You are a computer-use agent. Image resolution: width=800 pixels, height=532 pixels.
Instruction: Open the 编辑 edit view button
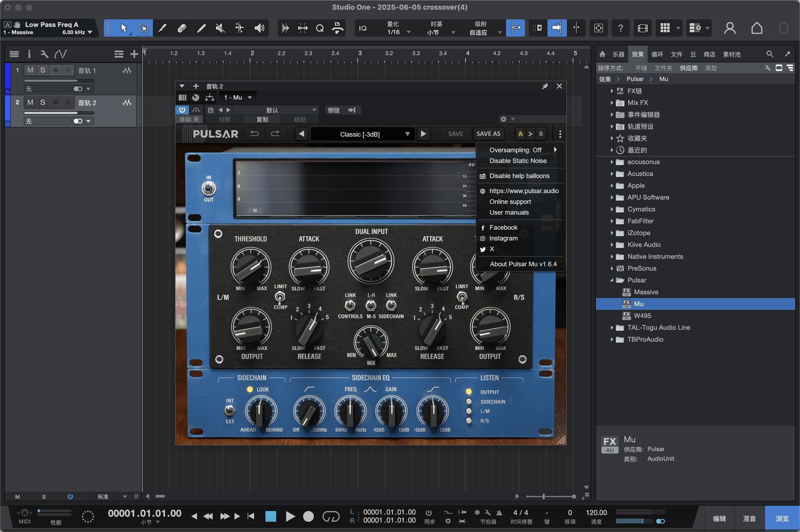tap(719, 518)
